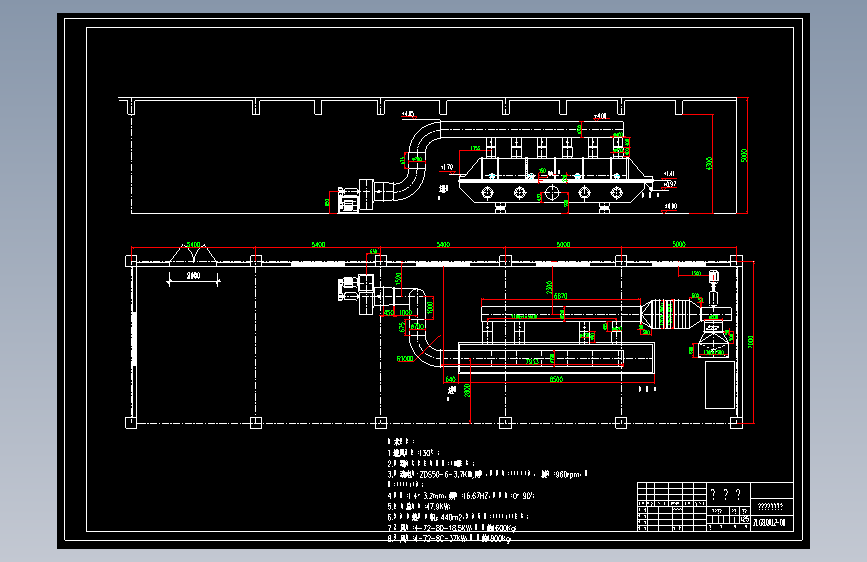This screenshot has width=867, height=562.
Task: Select the 2100 door width dimension
Action: pyautogui.click(x=193, y=275)
